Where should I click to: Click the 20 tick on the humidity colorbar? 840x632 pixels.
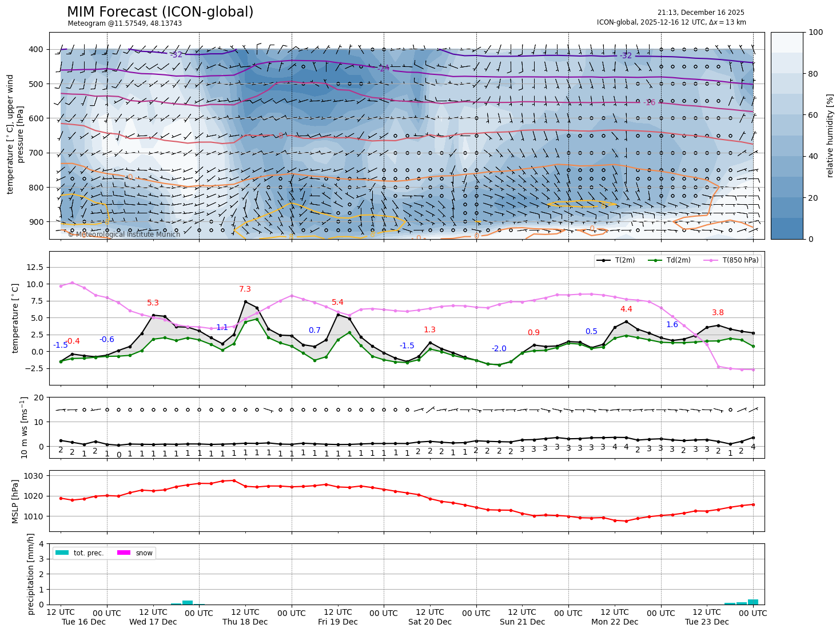(x=814, y=198)
